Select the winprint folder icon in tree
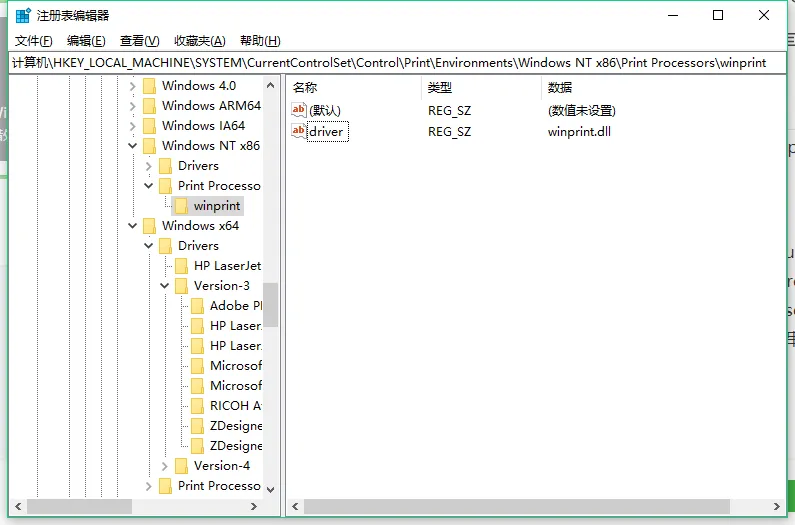This screenshot has height=525, width=795. point(181,206)
